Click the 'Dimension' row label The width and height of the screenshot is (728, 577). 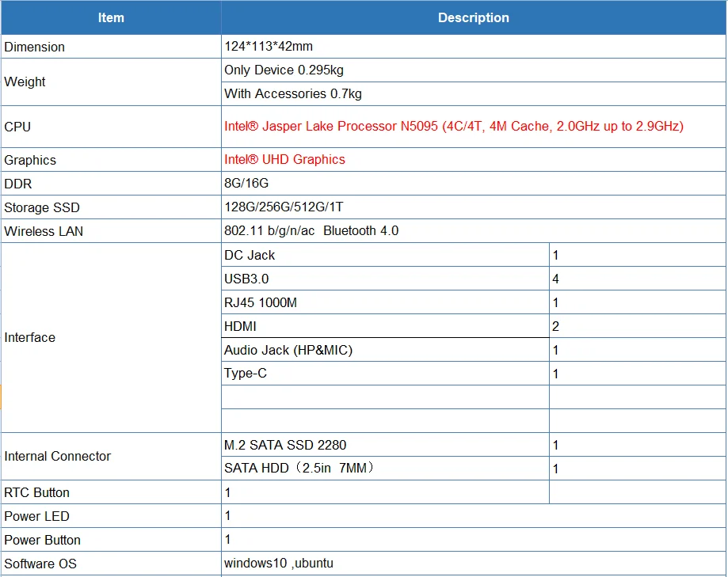34,47
